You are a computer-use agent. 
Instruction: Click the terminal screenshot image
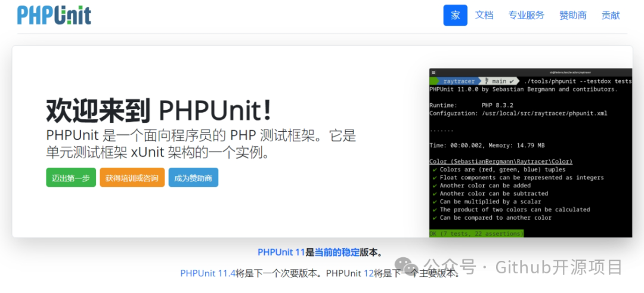(x=531, y=153)
